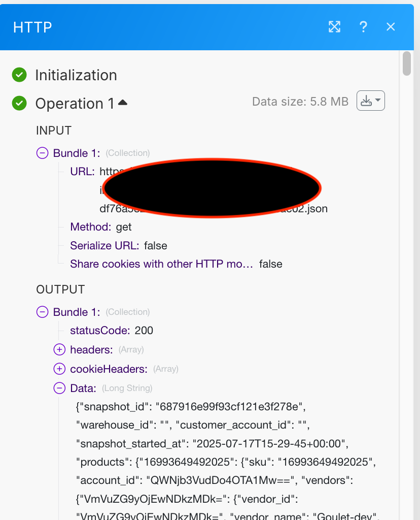Click the vertical scrollbar thumb

[x=407, y=64]
